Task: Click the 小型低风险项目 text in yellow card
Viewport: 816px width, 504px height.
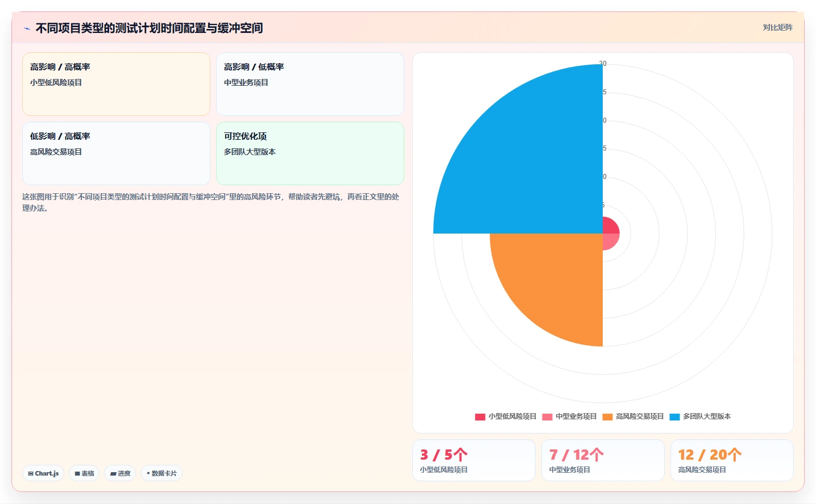Action: [x=56, y=82]
